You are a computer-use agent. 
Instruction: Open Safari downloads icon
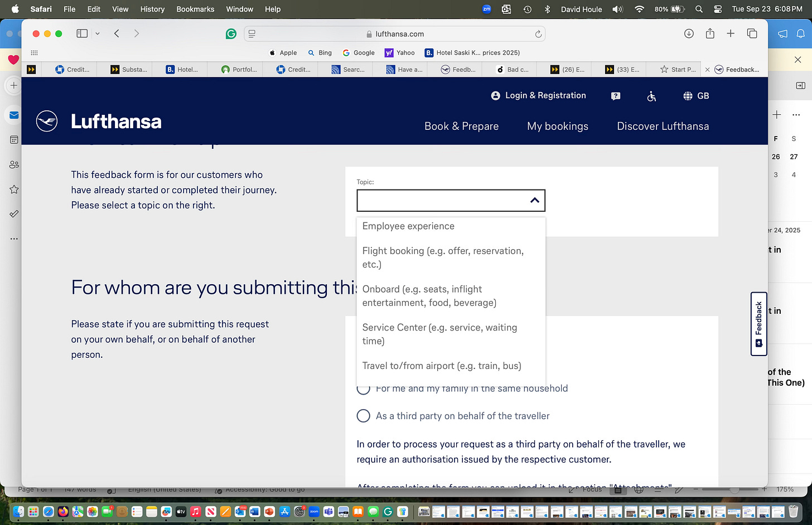coord(689,33)
